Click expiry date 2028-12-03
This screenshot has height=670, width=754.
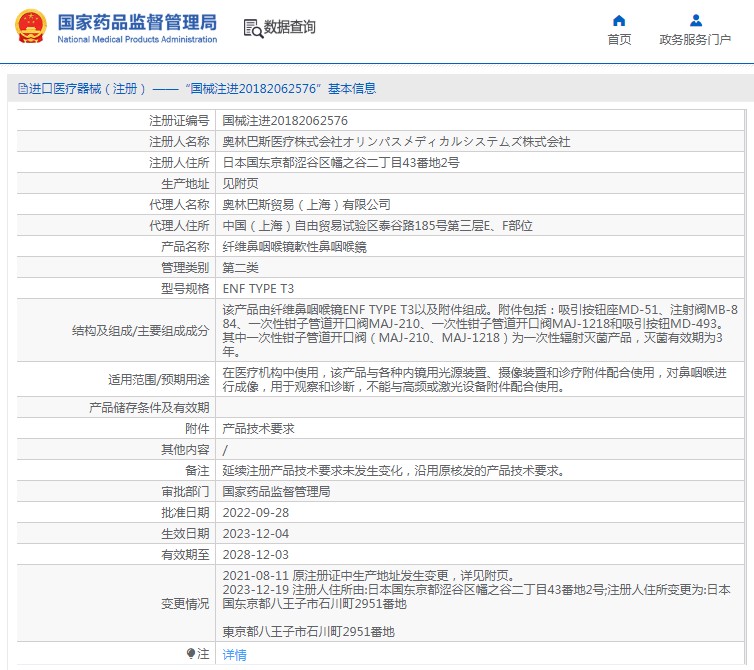click(x=256, y=555)
